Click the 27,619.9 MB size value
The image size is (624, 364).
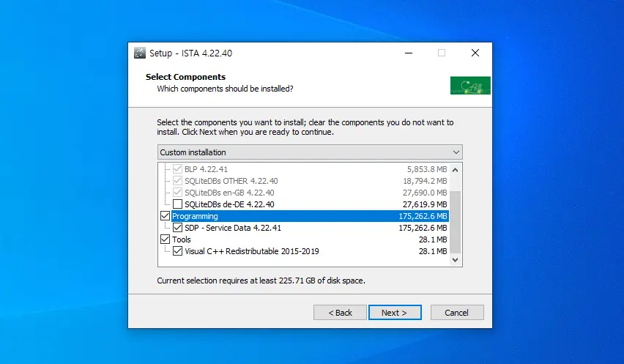click(425, 204)
